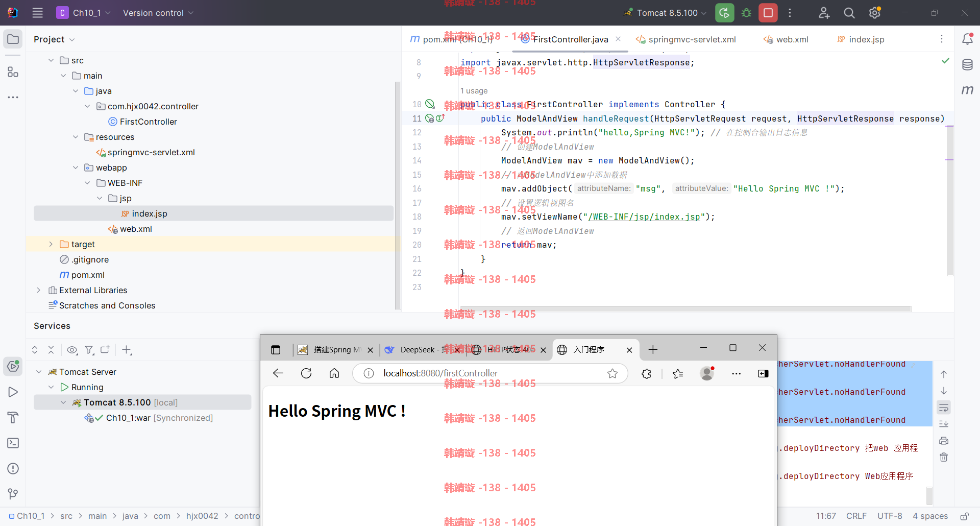980x526 pixels.
Task: Open the Problems tool window icon
Action: (x=13, y=468)
